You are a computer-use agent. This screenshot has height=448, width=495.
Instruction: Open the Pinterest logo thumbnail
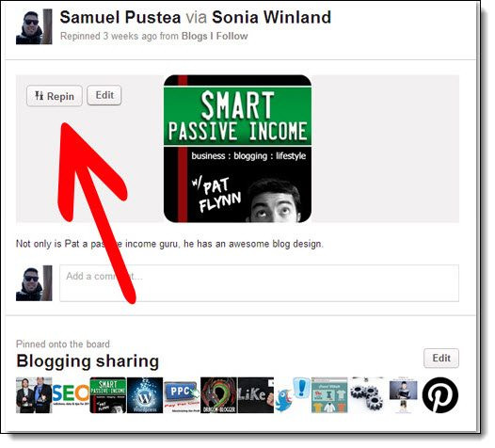[440, 395]
